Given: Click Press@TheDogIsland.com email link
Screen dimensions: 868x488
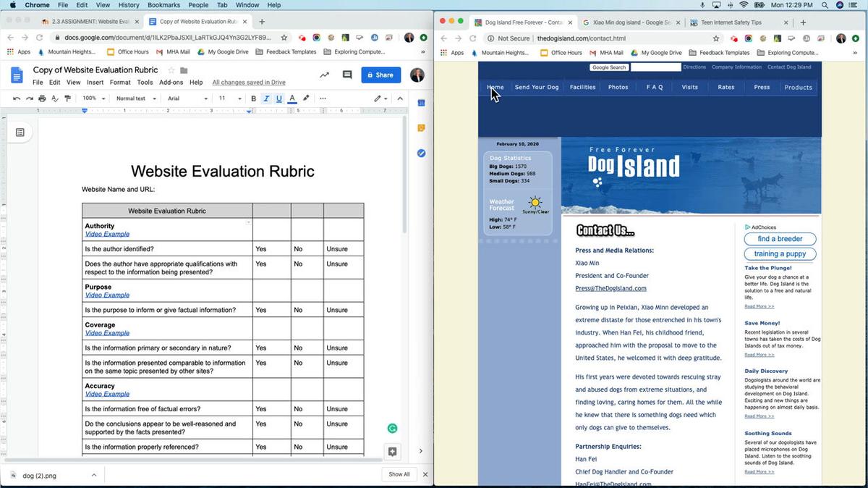Looking at the screenshot, I should click(x=610, y=288).
